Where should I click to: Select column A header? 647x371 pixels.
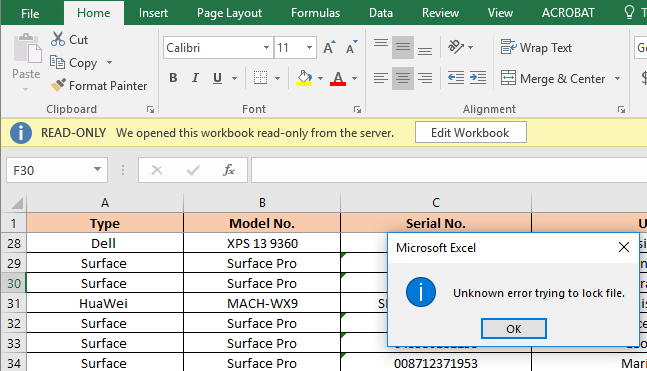pyautogui.click(x=105, y=203)
